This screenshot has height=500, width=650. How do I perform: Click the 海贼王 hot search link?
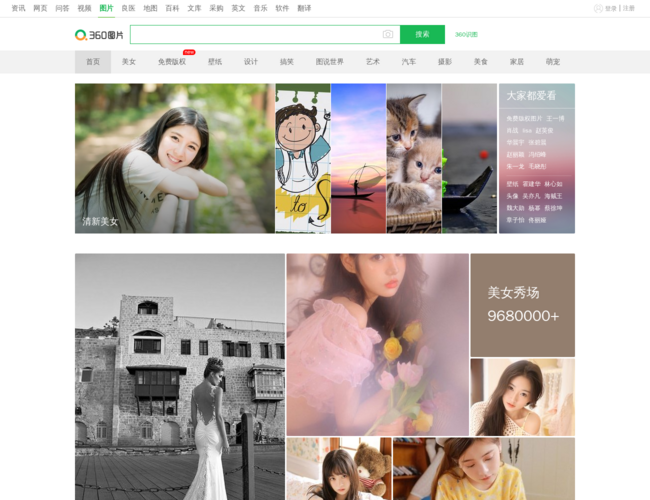pos(553,196)
